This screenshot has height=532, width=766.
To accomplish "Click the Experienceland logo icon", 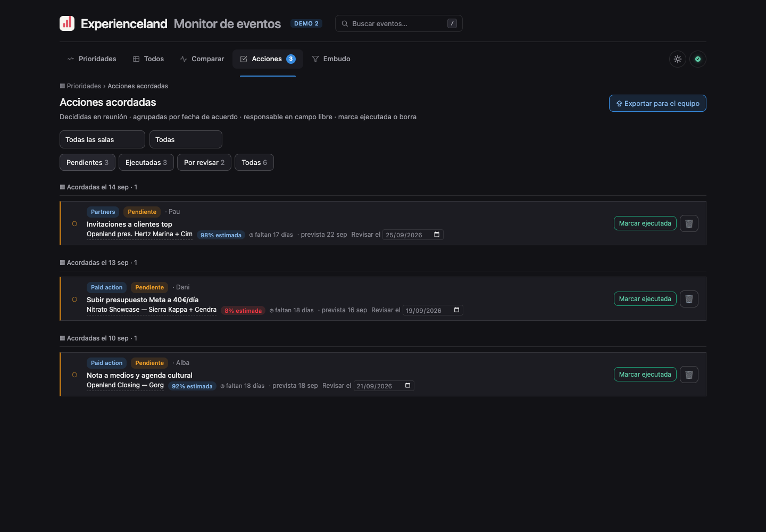I will click(x=67, y=23).
